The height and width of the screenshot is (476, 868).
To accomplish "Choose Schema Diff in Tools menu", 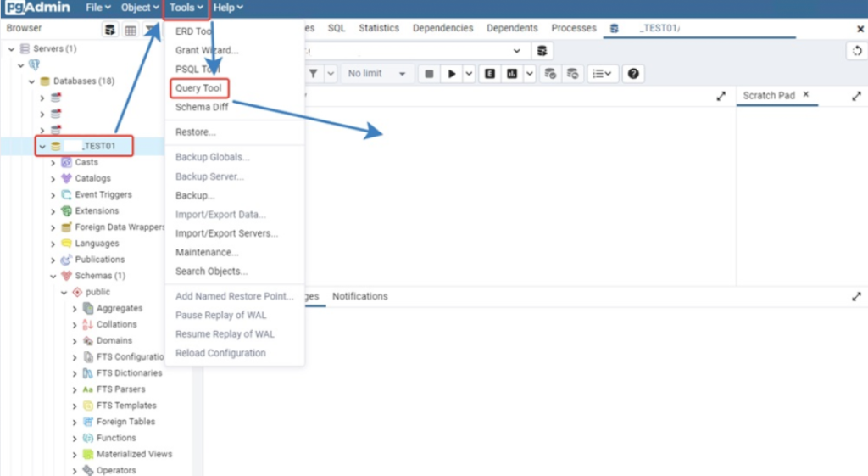I will (x=202, y=107).
